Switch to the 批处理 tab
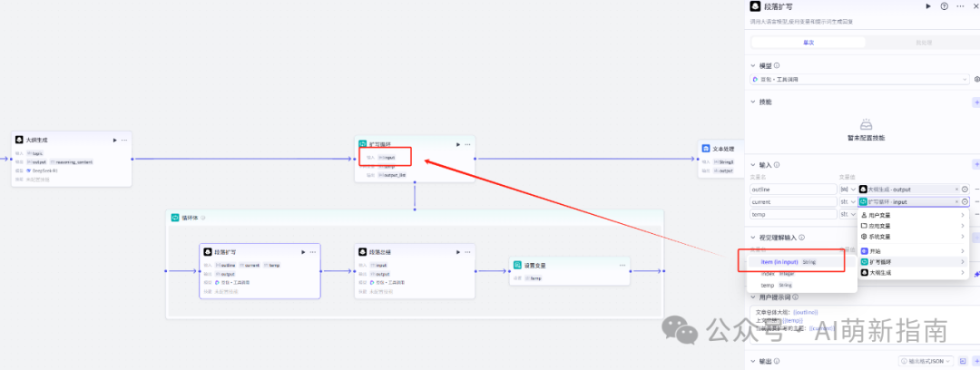 [923, 43]
